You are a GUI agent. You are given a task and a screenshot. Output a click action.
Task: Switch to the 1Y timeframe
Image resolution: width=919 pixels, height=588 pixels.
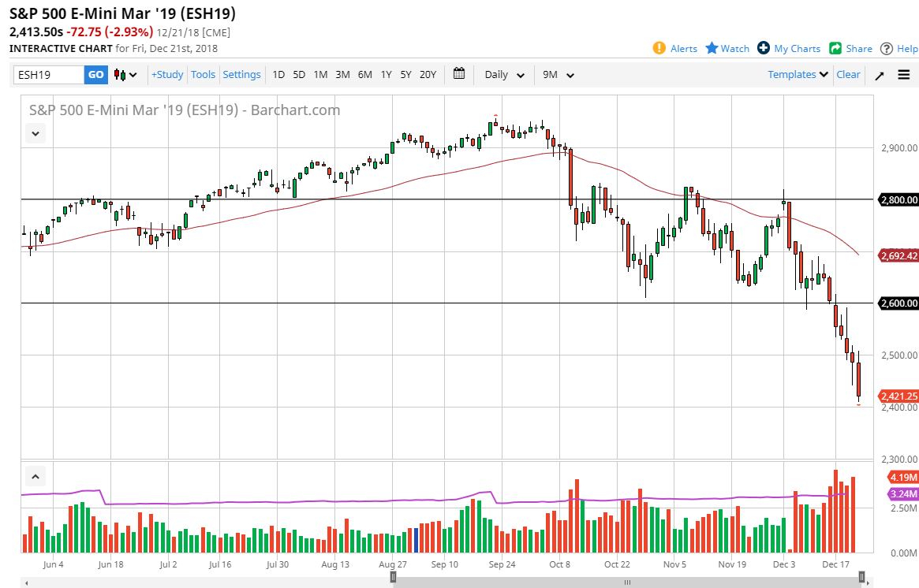point(386,74)
